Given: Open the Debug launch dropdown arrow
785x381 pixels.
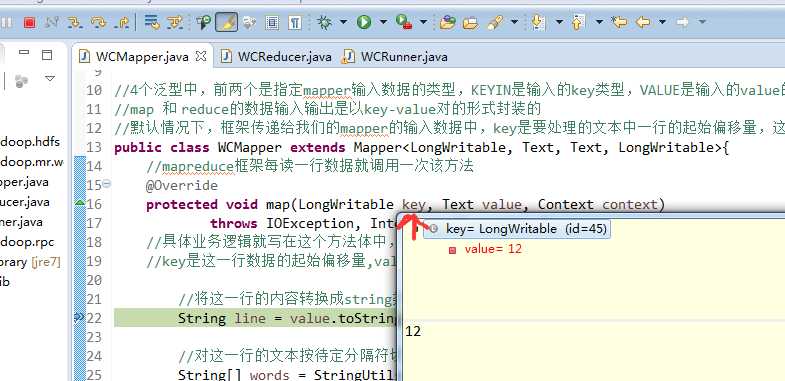Looking at the screenshot, I should [343, 22].
